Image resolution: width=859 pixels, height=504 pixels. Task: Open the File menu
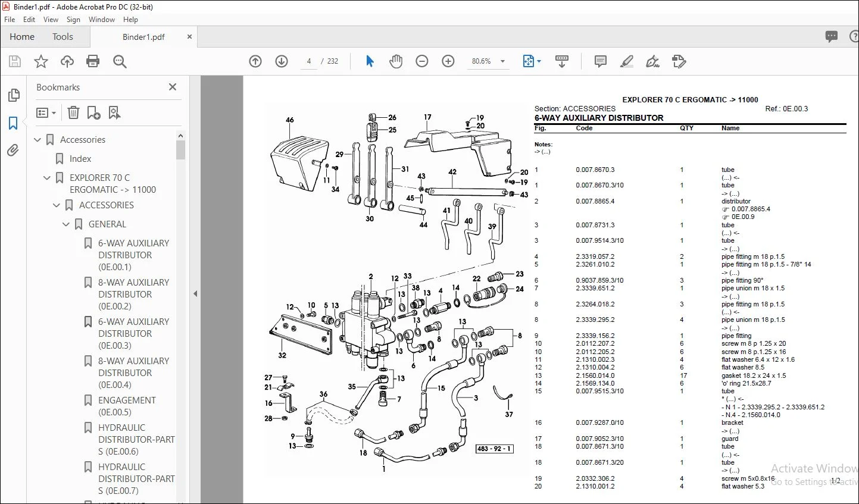[x=10, y=20]
